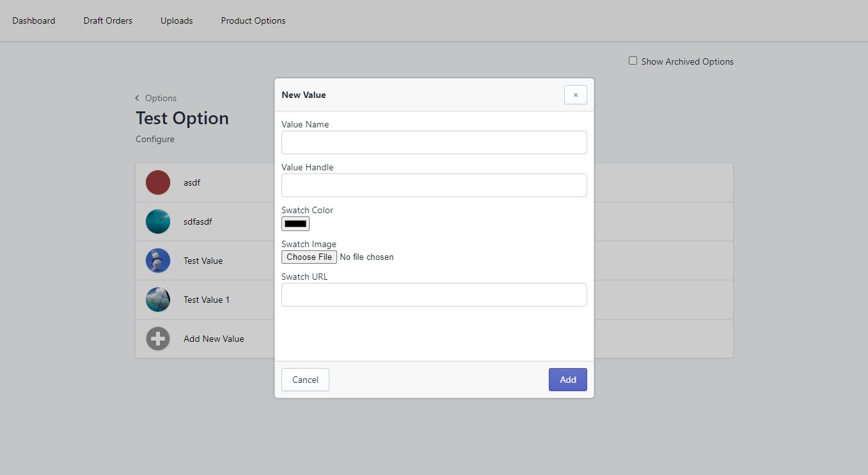Click the red asdf swatch circle
Viewport: 868px width, 475px height.
[x=157, y=182]
